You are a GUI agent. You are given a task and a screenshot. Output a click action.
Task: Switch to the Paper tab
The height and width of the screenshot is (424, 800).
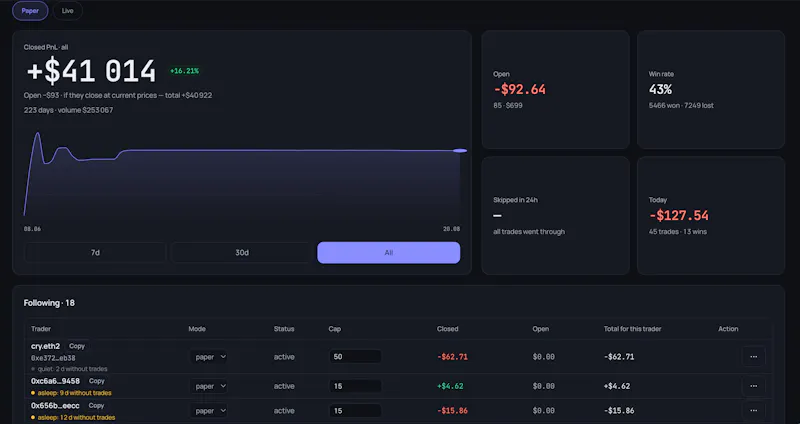pyautogui.click(x=30, y=11)
